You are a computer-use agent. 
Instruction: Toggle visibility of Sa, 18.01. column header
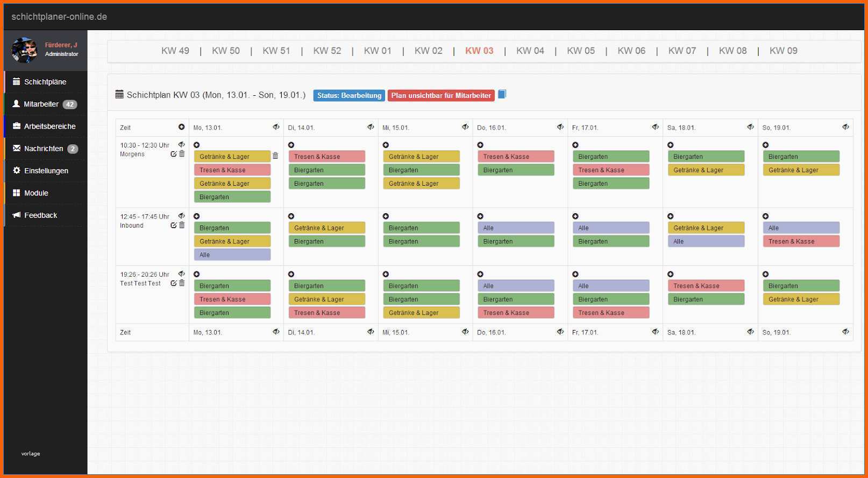click(x=750, y=127)
